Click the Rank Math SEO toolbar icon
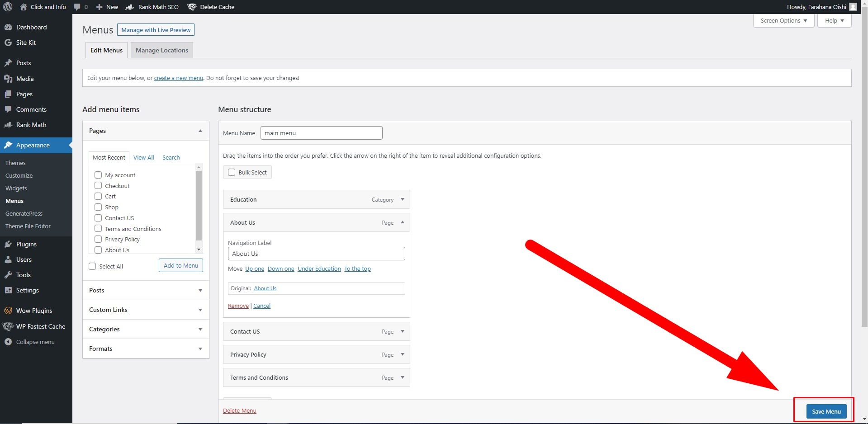Viewport: 868px width, 424px height. (129, 7)
